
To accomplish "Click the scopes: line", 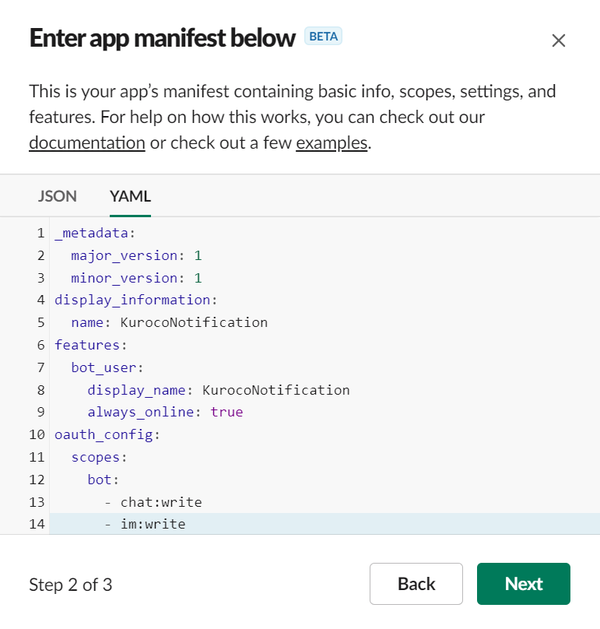I will click(x=99, y=457).
